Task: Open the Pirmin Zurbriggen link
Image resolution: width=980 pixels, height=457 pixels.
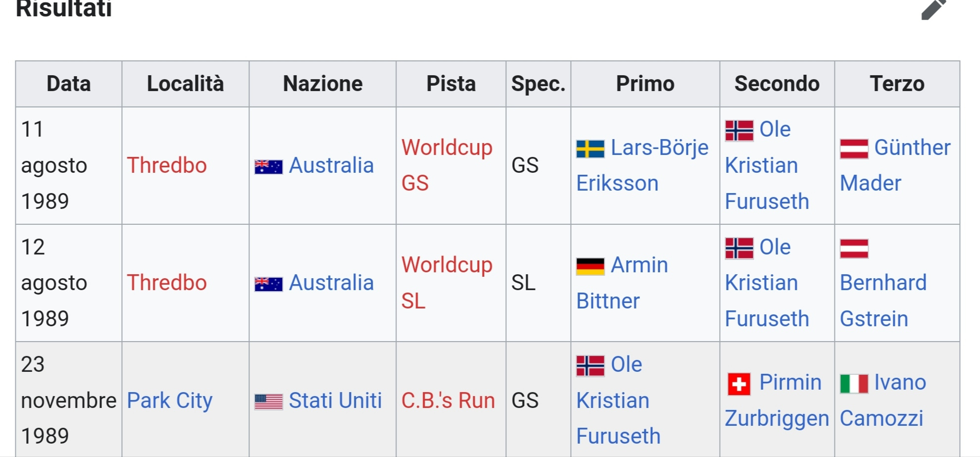Action: pos(777,400)
